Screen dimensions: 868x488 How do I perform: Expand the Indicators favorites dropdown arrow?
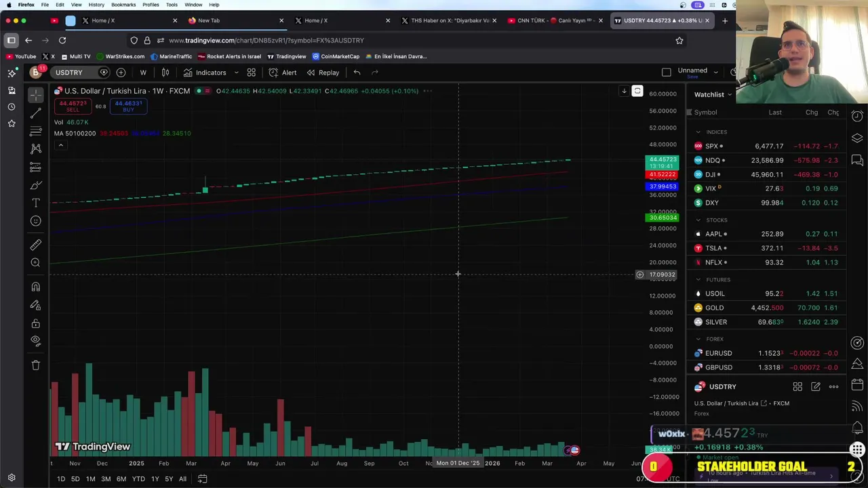(236, 73)
